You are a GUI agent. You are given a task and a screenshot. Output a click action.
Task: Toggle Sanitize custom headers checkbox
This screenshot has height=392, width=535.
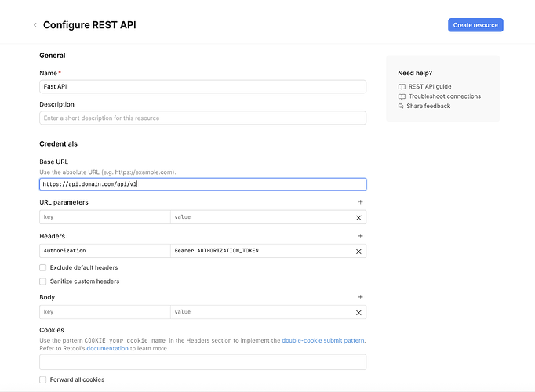click(42, 281)
